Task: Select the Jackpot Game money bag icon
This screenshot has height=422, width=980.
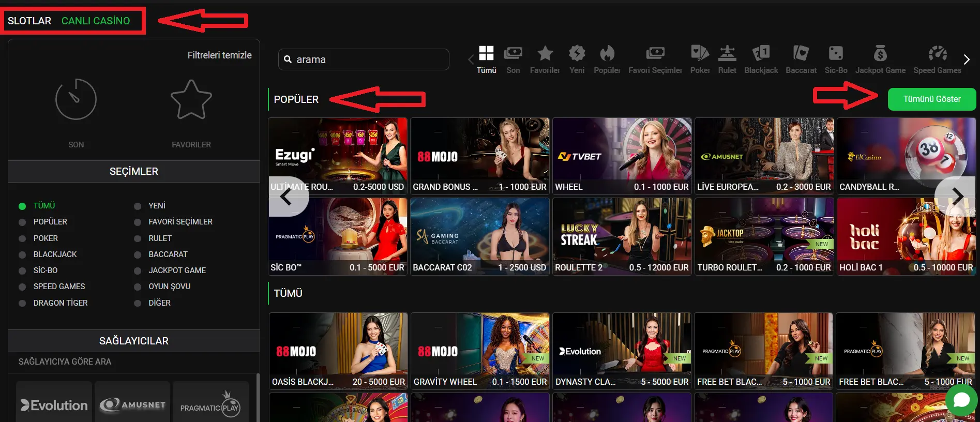Action: coord(880,53)
